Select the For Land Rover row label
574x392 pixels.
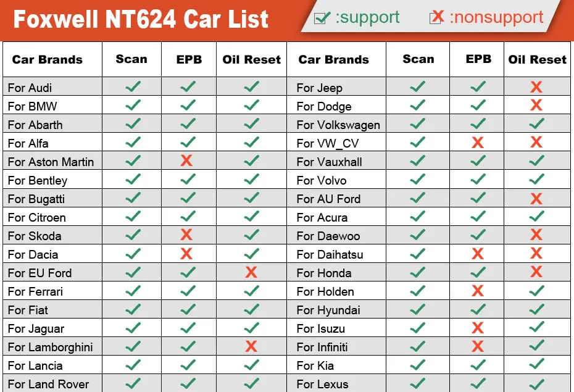pos(48,384)
